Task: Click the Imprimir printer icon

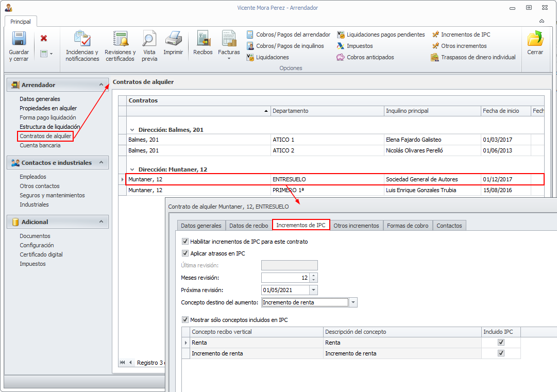Action: [x=173, y=39]
